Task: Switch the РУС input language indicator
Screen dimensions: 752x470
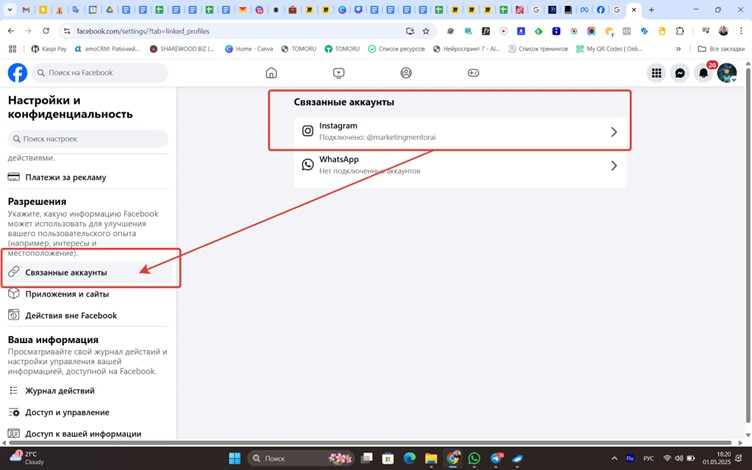Action: click(x=648, y=458)
